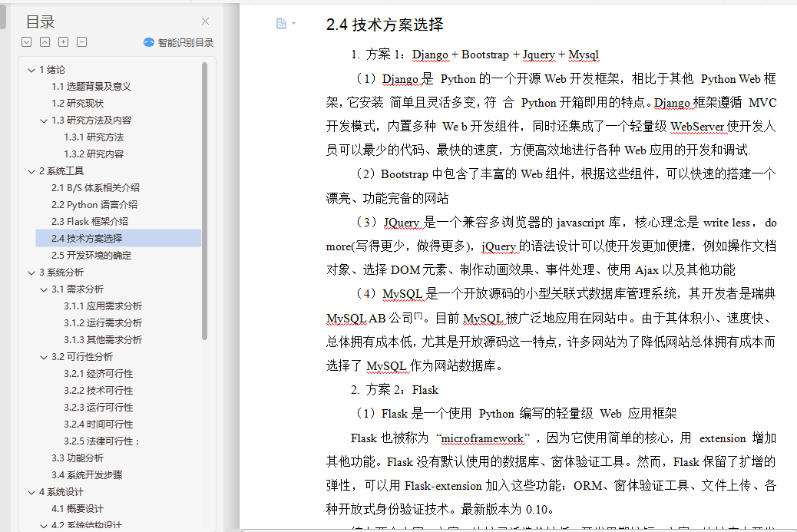Click the 智能识别目录 cloud icon
This screenshot has width=797, height=532.
point(149,43)
